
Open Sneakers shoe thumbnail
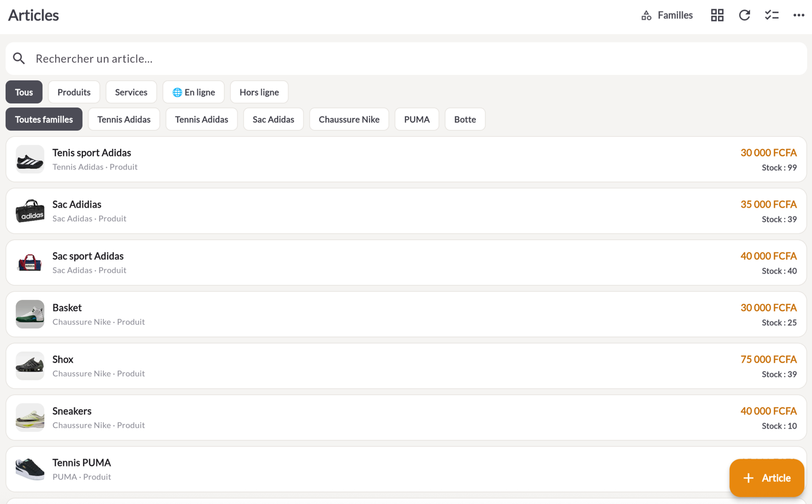[x=30, y=418]
